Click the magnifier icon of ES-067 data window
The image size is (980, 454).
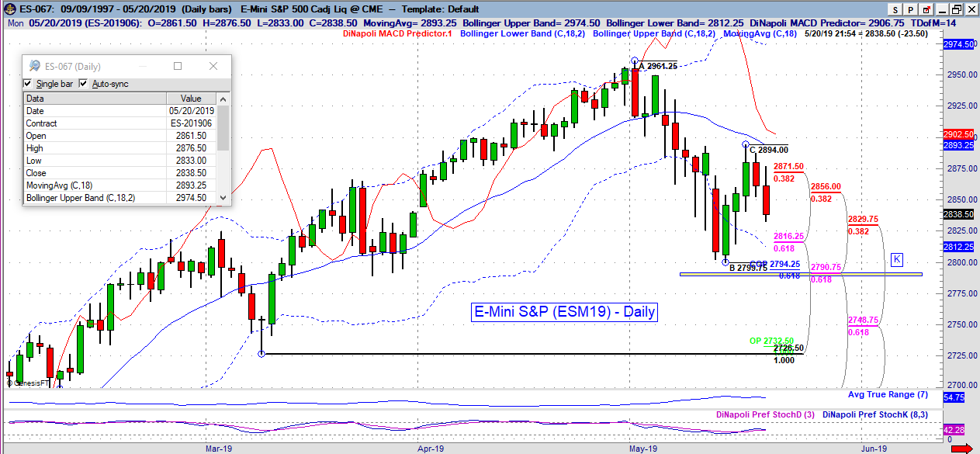tap(33, 67)
